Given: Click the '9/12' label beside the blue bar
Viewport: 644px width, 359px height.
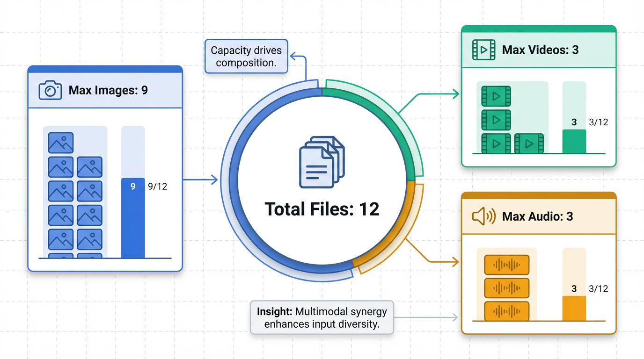Looking at the screenshot, I should point(157,187).
